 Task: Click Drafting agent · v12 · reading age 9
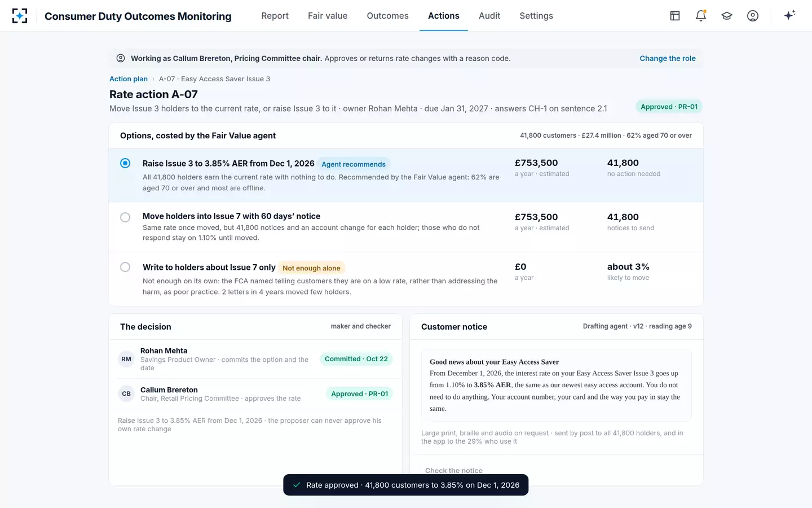[x=637, y=326]
